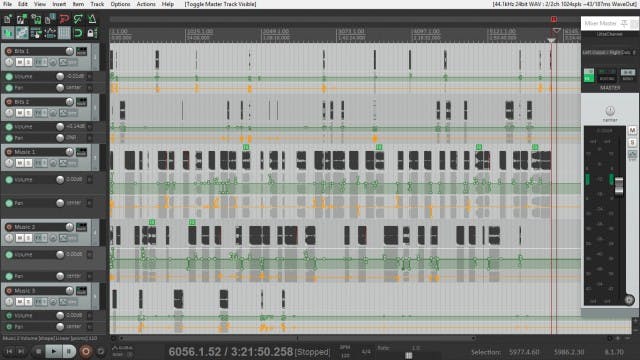
Task: Click the red record button
Action: 86,351
